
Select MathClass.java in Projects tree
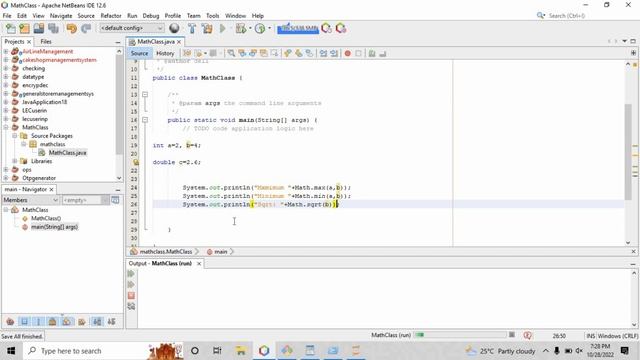[67, 153]
